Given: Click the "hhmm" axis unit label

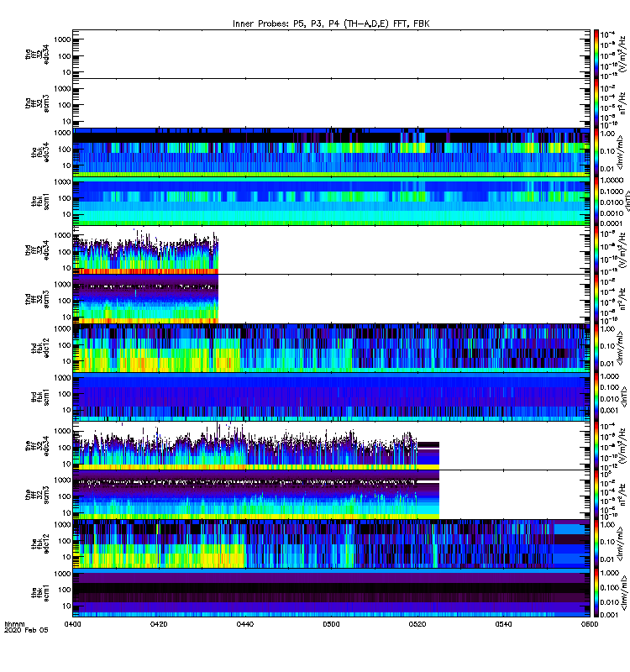Looking at the screenshot, I should [x=14, y=624].
